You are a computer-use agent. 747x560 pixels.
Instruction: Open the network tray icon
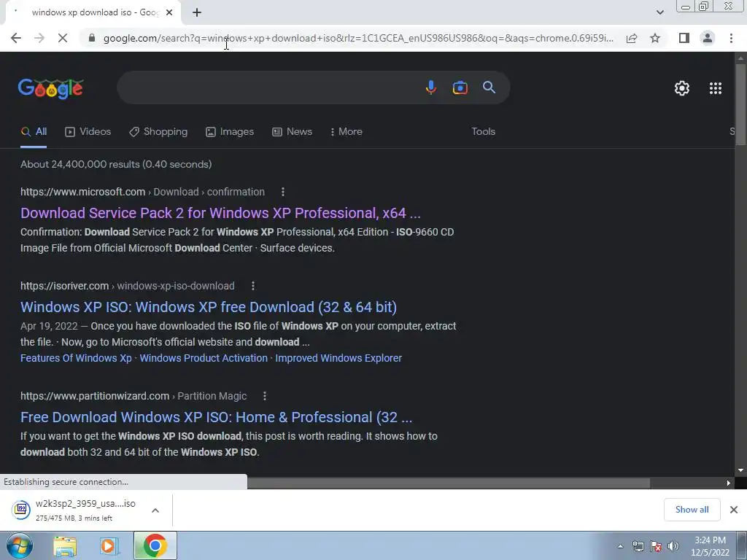click(x=638, y=546)
